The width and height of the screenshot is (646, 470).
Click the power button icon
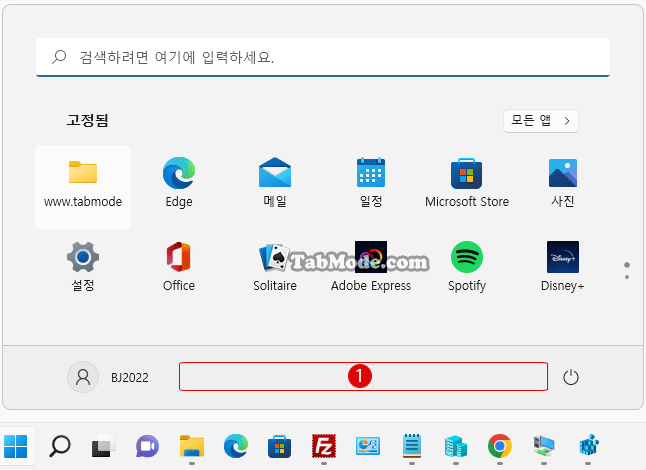(x=571, y=377)
